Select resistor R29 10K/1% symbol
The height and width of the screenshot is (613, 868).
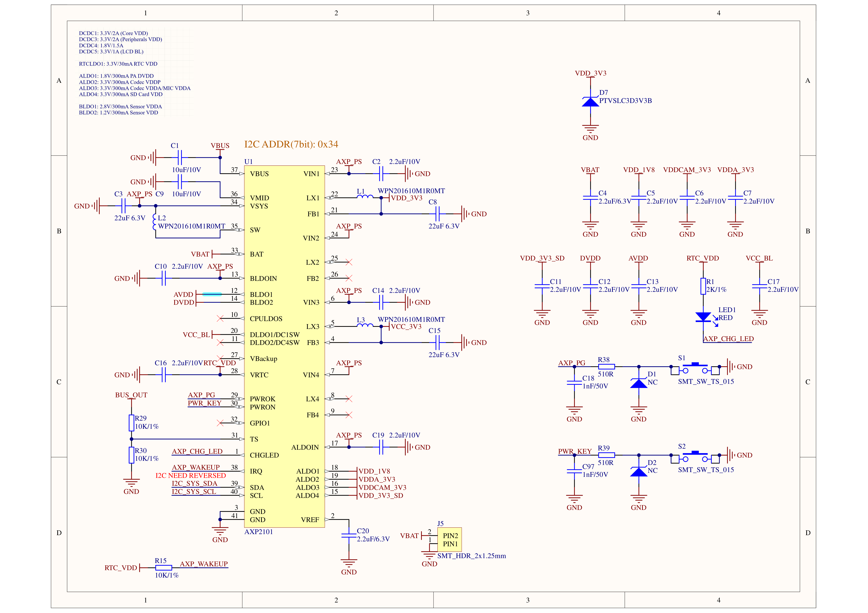(131, 423)
